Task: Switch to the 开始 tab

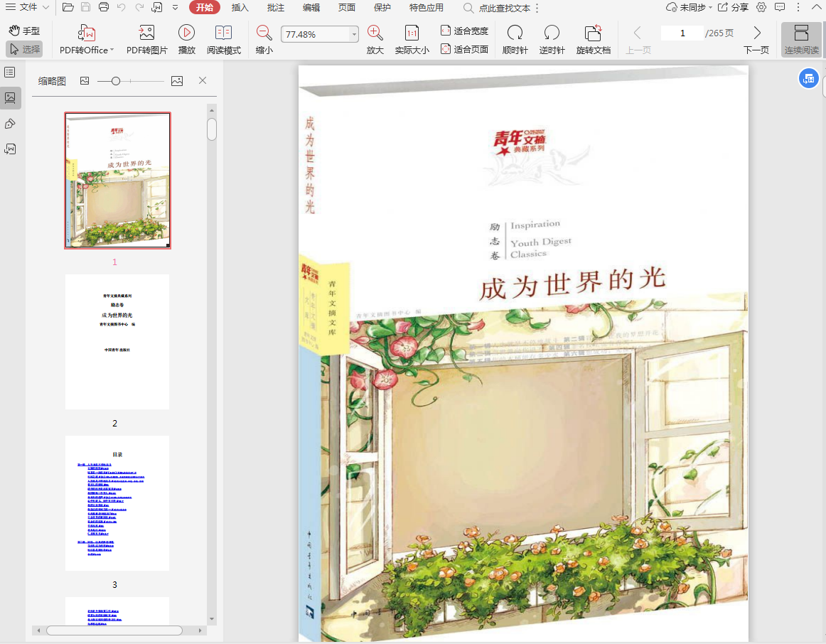Action: tap(205, 7)
